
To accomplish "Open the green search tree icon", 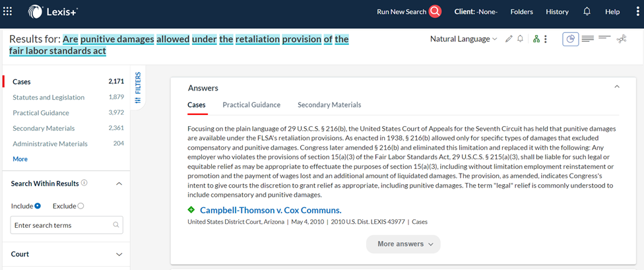I will (536, 39).
